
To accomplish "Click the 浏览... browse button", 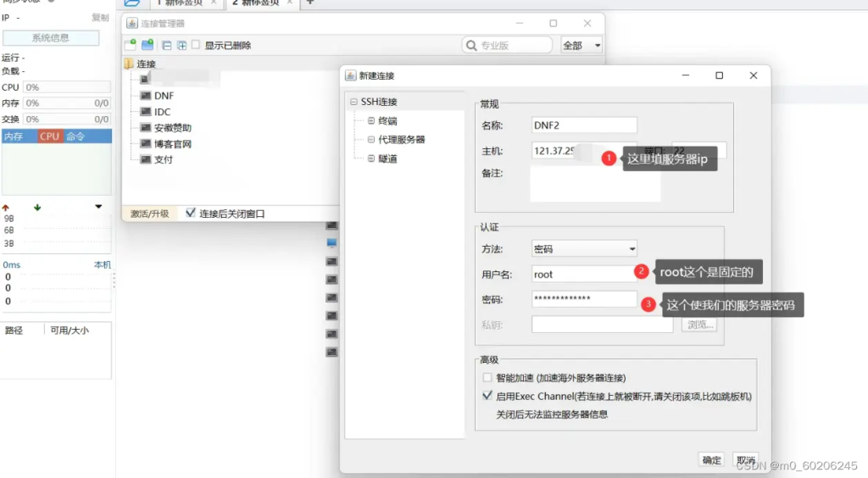I will pos(699,325).
